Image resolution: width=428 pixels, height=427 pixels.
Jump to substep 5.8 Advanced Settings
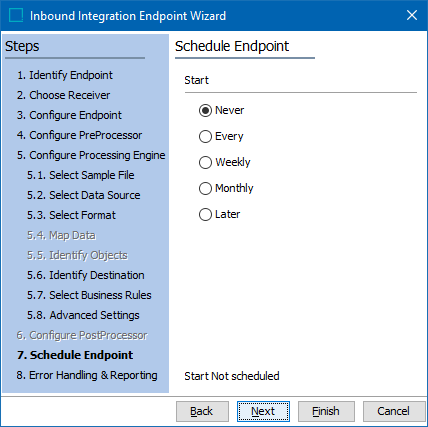(83, 315)
